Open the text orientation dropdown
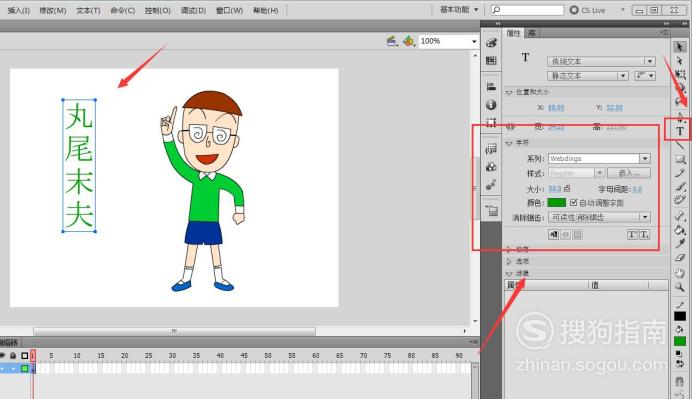The image size is (692, 399). tap(645, 76)
